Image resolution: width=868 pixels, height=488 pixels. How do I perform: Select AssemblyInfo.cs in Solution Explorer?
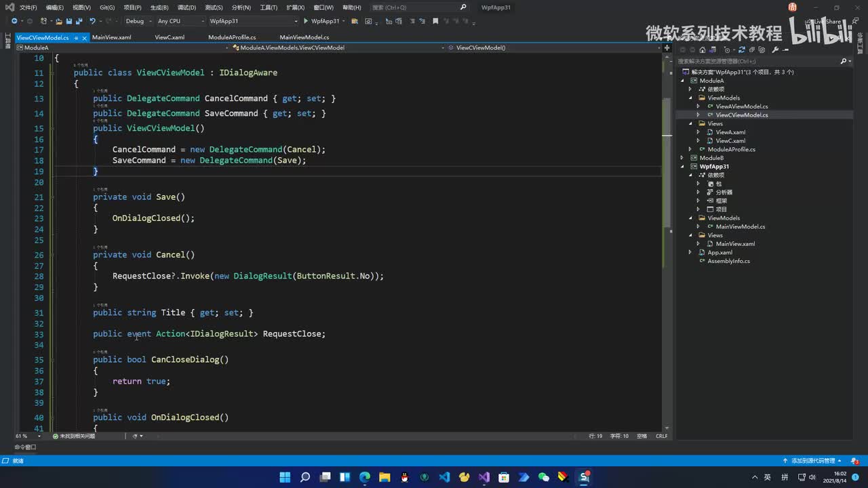pyautogui.click(x=728, y=261)
